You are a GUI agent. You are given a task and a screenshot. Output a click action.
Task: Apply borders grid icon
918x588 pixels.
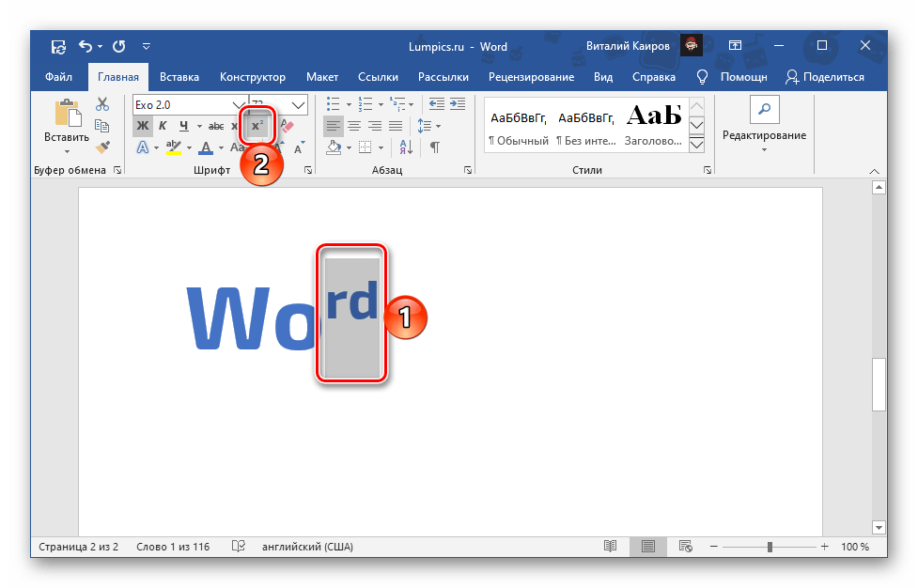(x=365, y=147)
